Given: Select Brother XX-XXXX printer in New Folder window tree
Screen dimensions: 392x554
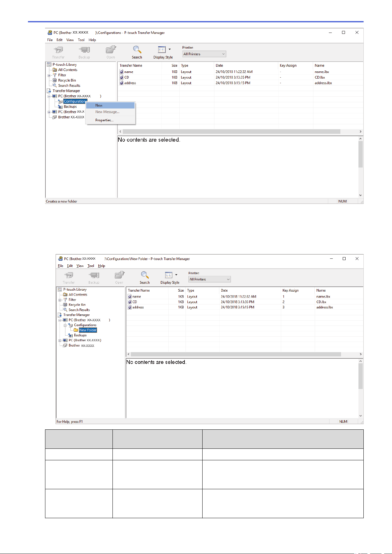Looking at the screenshot, I should coord(81,346).
